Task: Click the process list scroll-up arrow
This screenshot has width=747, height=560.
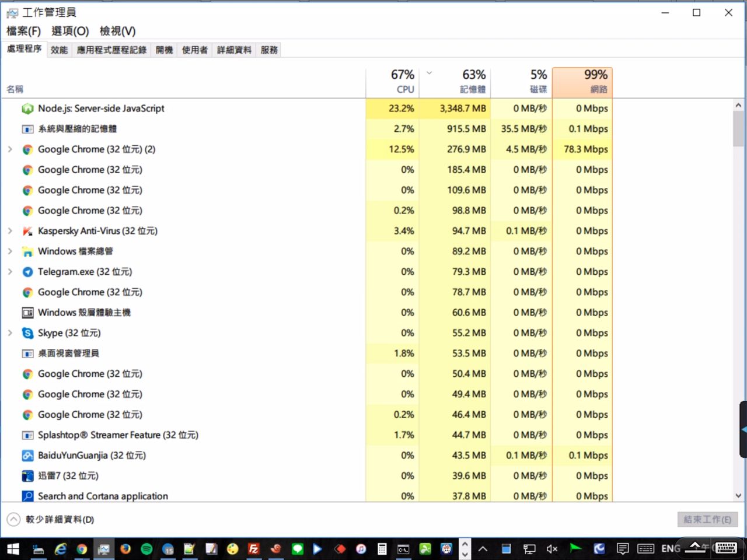Action: click(738, 106)
